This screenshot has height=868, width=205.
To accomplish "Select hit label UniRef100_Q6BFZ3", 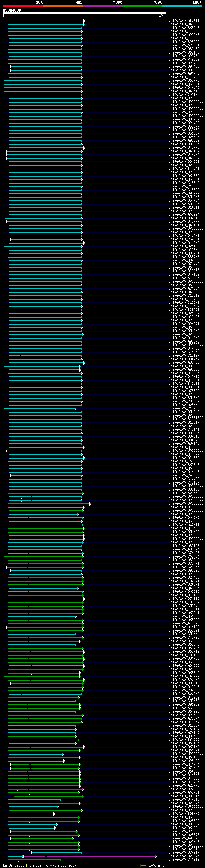I will pyautogui.click(x=184, y=817).
